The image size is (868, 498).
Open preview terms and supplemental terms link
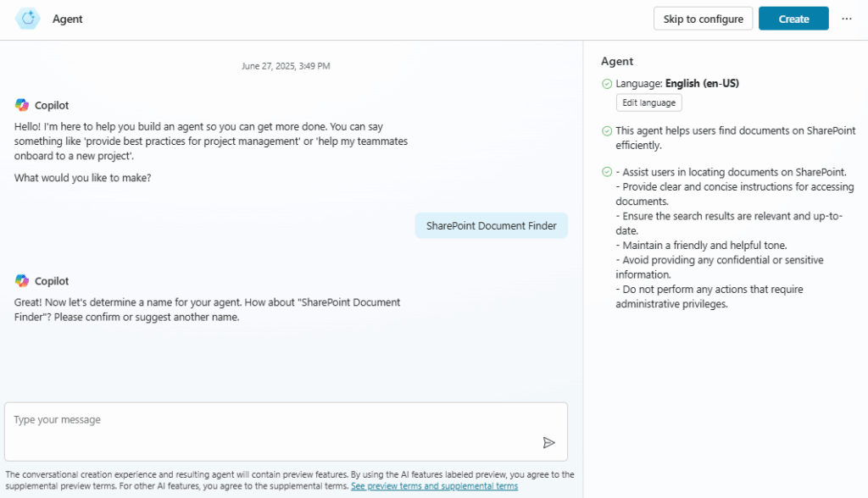435,486
